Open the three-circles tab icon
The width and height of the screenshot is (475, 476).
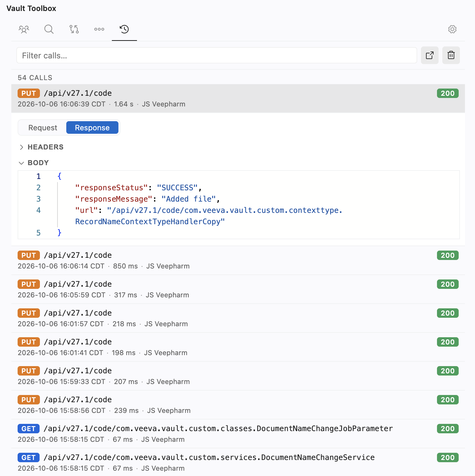pos(99,29)
